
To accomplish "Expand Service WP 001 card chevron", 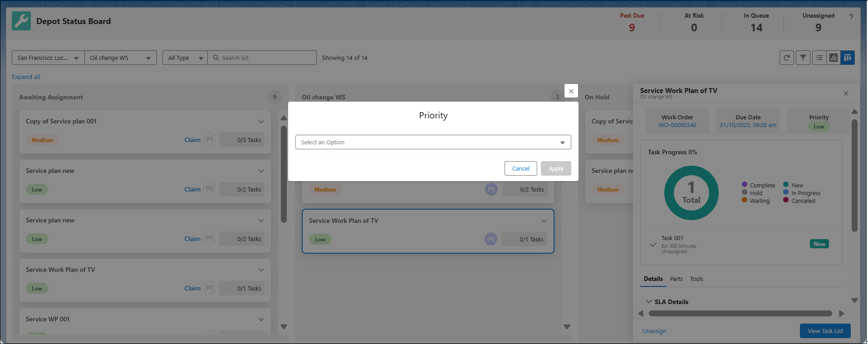I will (x=261, y=319).
